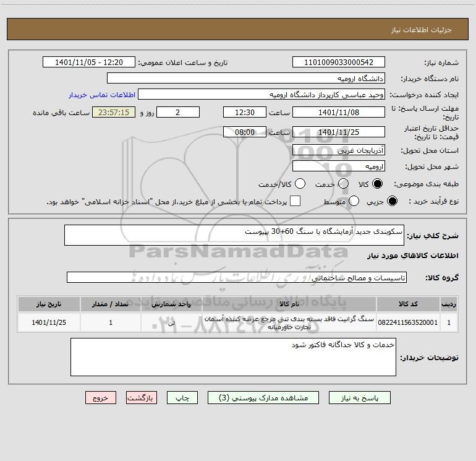Image resolution: width=476 pixels, height=461 pixels.
Task: Click the price validity date 1401/11/25 field
Action: tap(339, 132)
